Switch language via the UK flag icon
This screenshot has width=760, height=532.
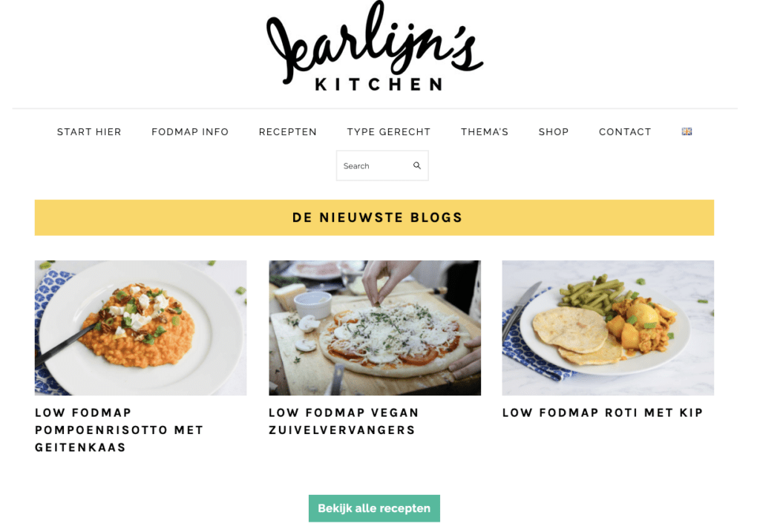pyautogui.click(x=687, y=131)
